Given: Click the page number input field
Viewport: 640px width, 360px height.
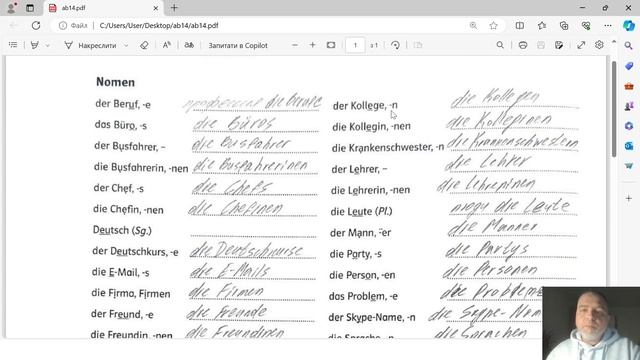Looking at the screenshot, I should pyautogui.click(x=355, y=45).
